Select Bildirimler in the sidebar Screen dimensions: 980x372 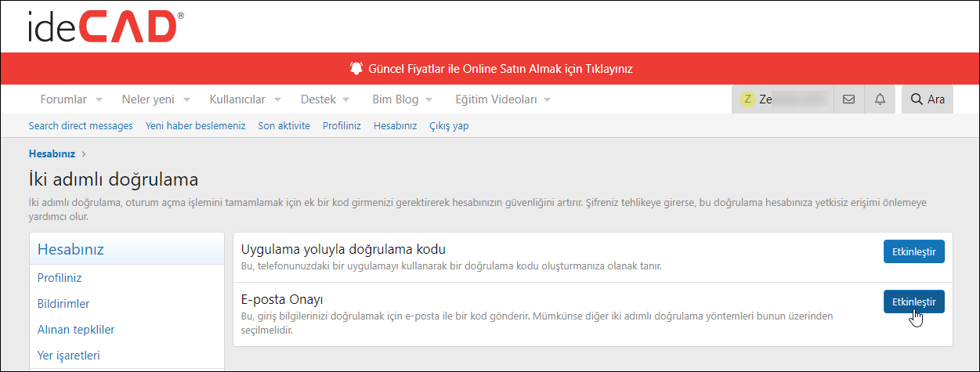[63, 303]
